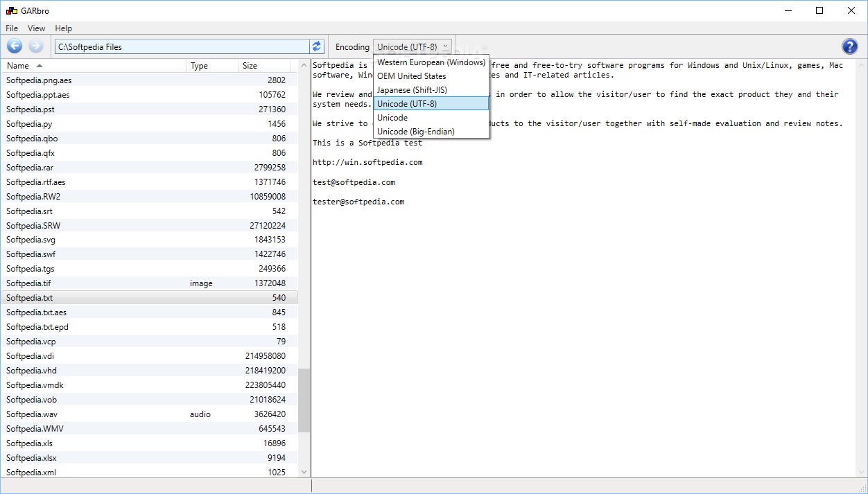The height and width of the screenshot is (494, 868).
Task: Select Softpedia.txt file
Action: 149,298
